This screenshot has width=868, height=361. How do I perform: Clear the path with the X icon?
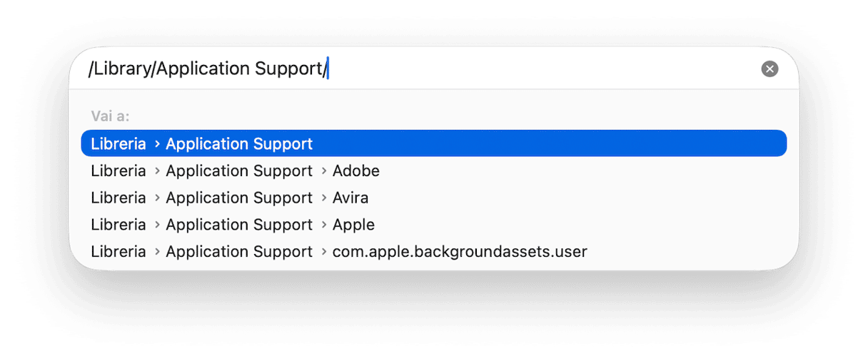769,69
